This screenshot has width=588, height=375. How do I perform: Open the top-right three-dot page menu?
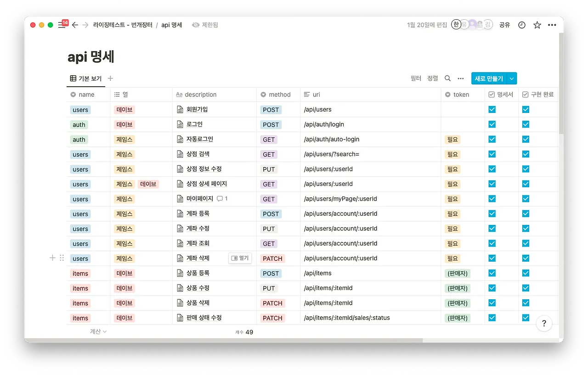[552, 25]
